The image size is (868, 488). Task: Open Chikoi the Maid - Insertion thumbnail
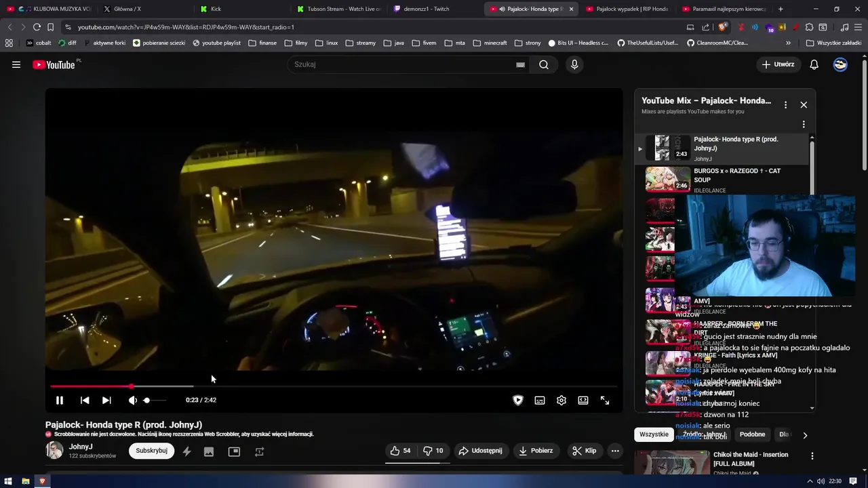(x=672, y=463)
